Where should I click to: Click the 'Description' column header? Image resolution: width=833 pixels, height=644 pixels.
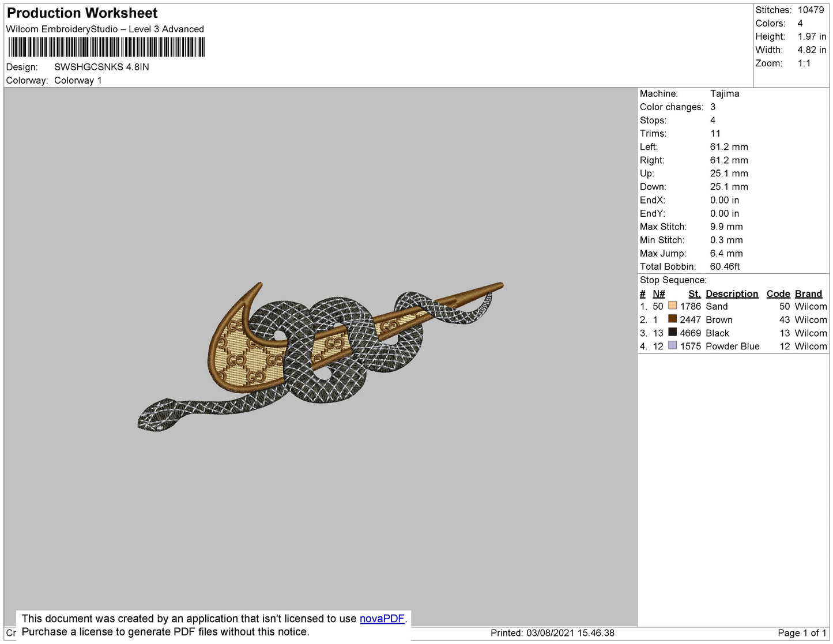tap(732, 293)
